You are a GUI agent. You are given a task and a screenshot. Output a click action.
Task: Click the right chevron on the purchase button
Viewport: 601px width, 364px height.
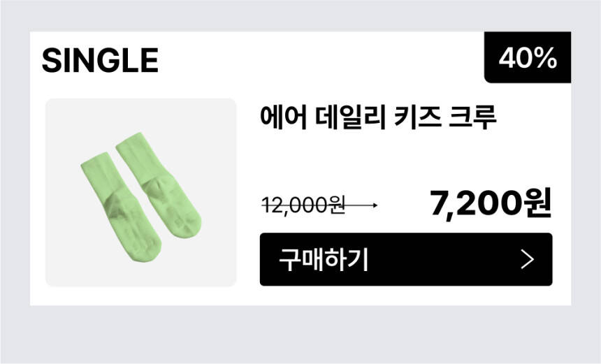[x=528, y=260]
